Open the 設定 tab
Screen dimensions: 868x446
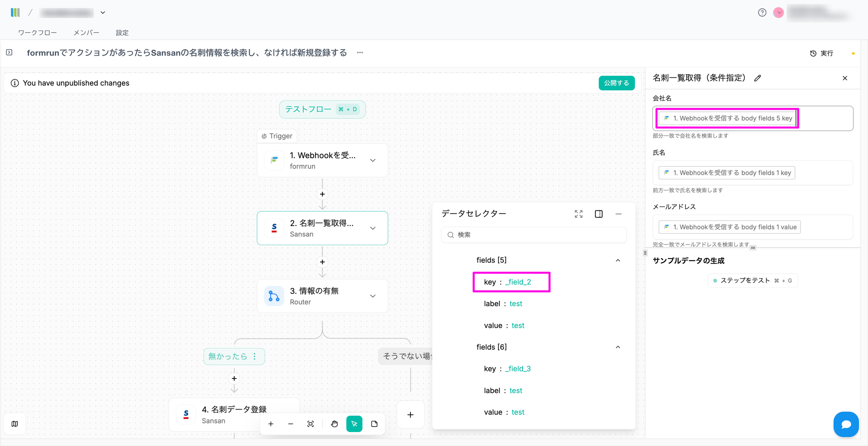pyautogui.click(x=122, y=33)
